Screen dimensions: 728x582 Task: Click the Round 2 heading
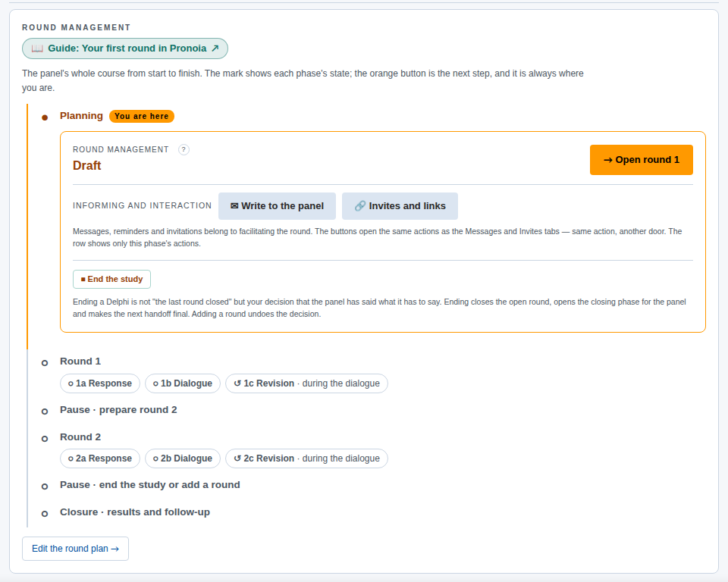click(x=80, y=436)
